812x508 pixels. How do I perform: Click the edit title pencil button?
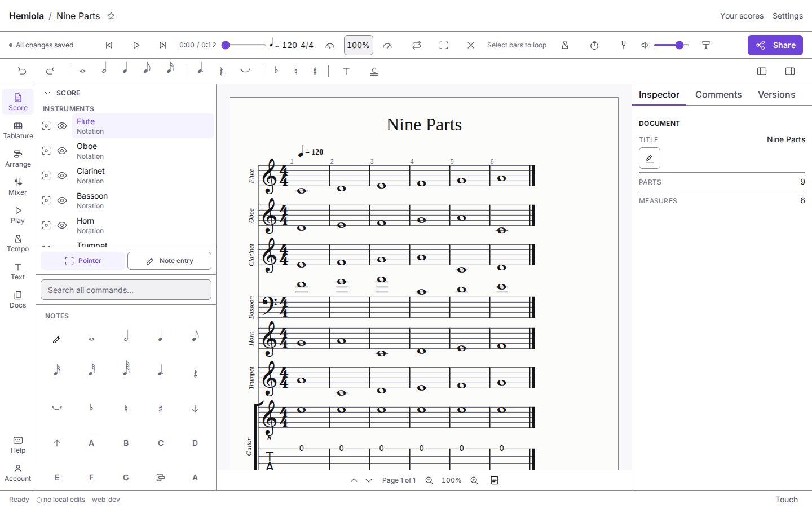pos(650,158)
